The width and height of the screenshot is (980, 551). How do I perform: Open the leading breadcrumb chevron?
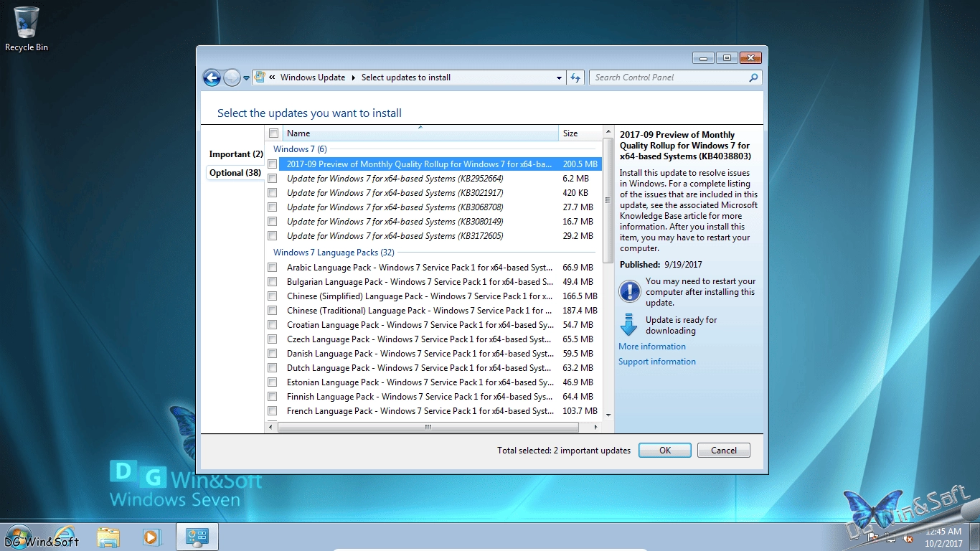(272, 77)
